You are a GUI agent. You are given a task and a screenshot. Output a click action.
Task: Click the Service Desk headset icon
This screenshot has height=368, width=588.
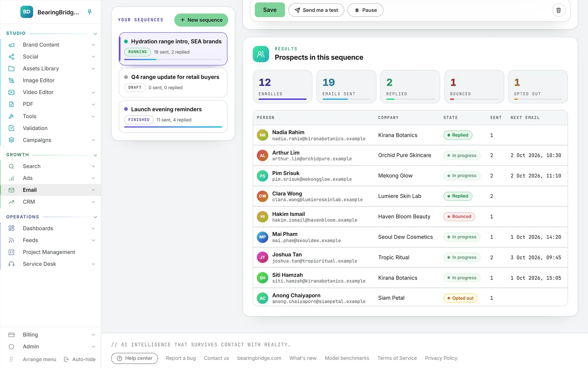pyautogui.click(x=11, y=264)
